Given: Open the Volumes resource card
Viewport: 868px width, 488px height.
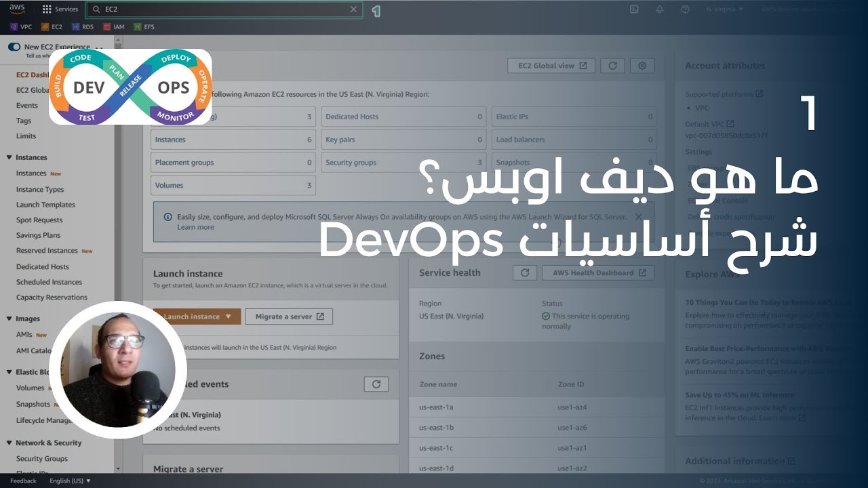Looking at the screenshot, I should [x=233, y=185].
